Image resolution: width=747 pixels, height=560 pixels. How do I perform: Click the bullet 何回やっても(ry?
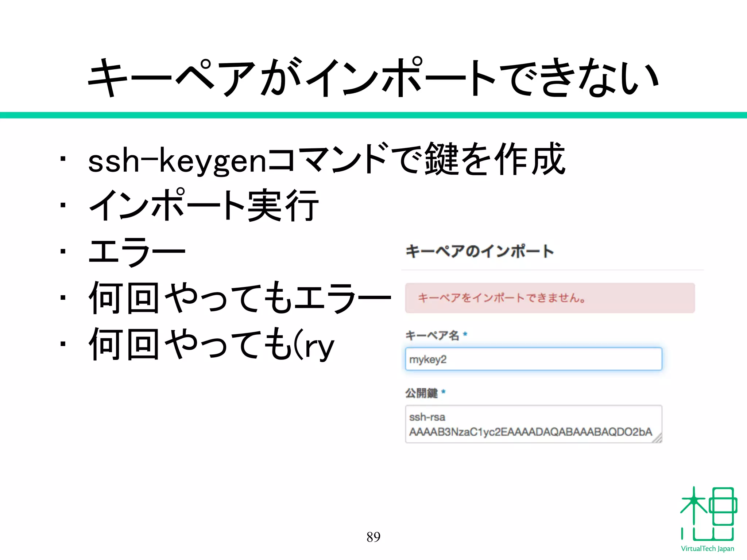point(211,344)
